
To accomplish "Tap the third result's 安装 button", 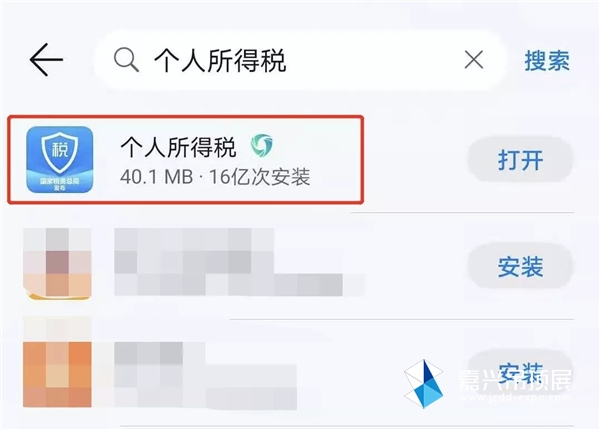I will [520, 373].
